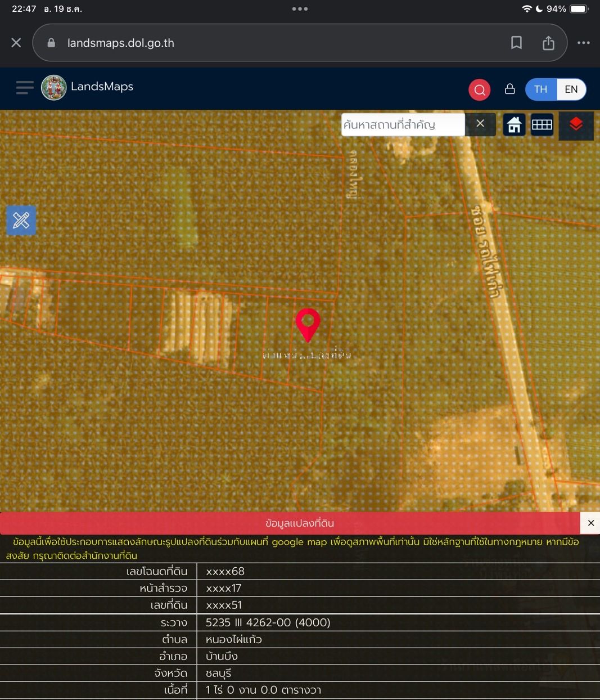
Task: Open the browser more options ellipsis
Action: pyautogui.click(x=584, y=43)
